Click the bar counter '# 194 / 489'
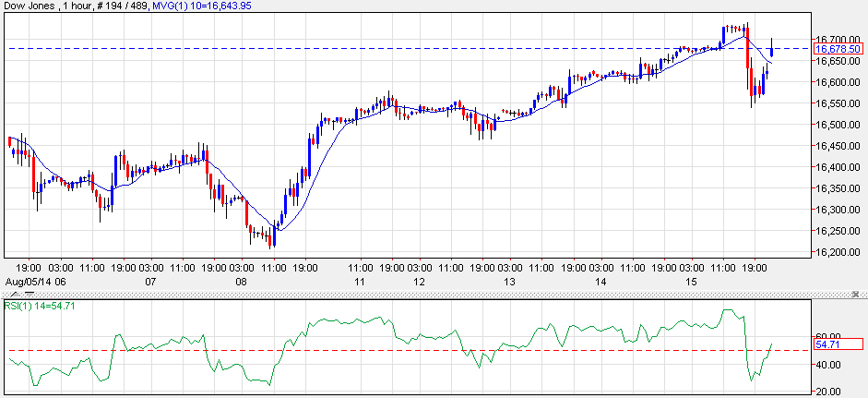This screenshot has width=868, height=398. click(x=126, y=6)
